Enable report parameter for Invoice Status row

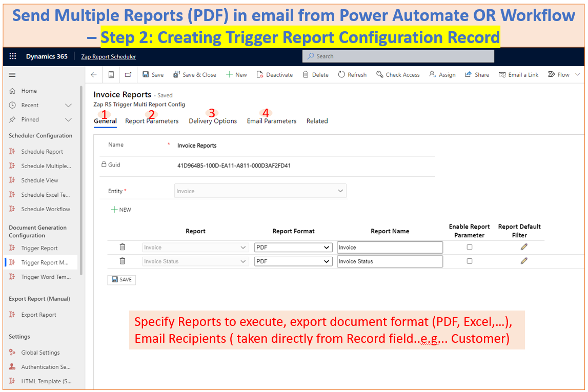(469, 261)
